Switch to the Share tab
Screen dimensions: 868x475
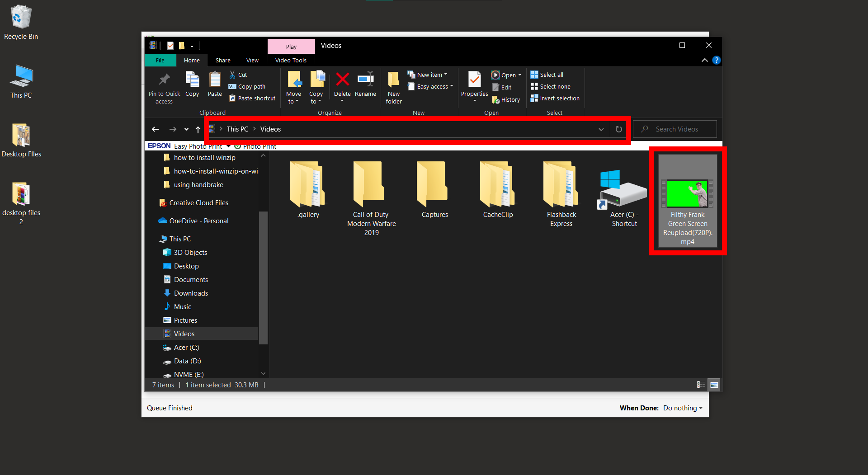pos(222,60)
